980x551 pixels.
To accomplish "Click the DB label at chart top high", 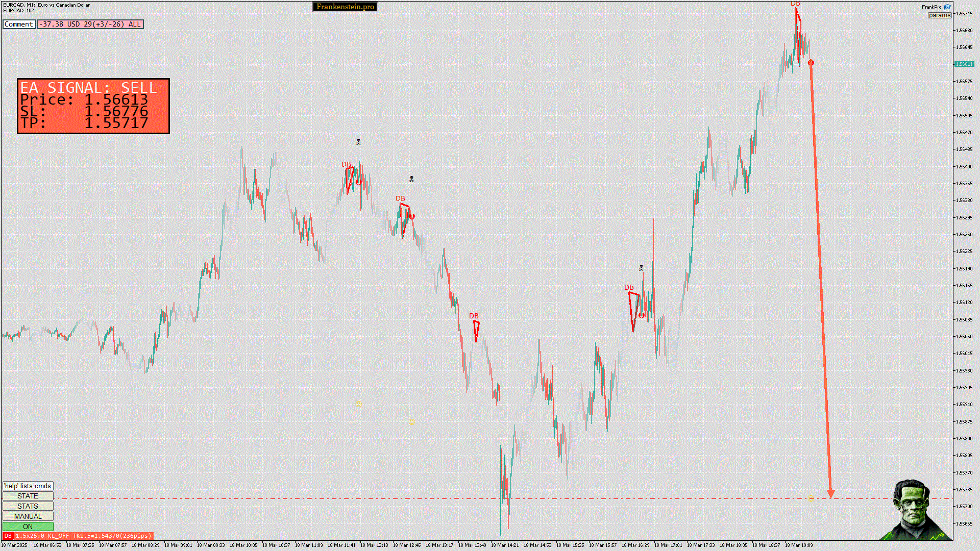I will (x=795, y=4).
